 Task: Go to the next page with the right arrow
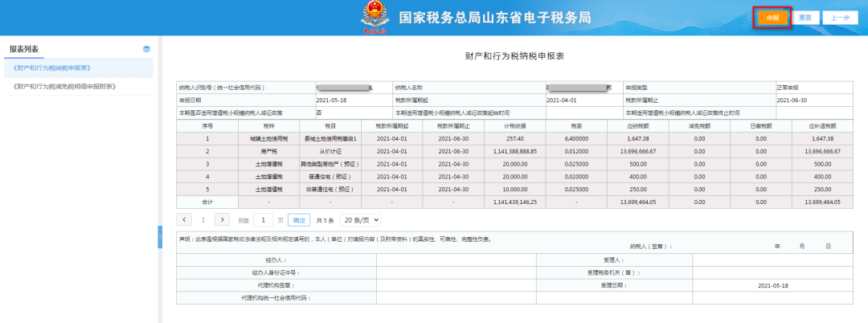click(222, 219)
